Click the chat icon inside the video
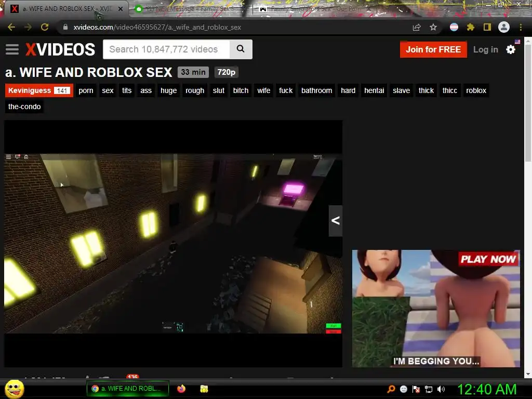532x399 pixels. point(17,157)
